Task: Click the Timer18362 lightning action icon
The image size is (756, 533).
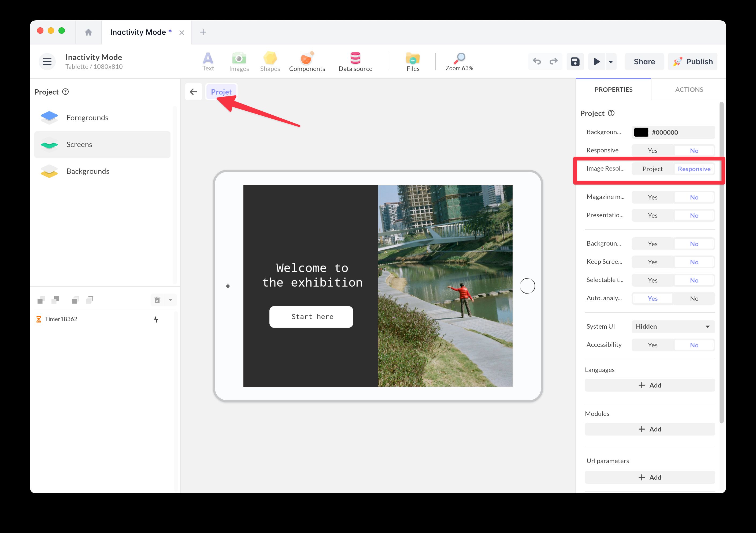Action: click(156, 319)
